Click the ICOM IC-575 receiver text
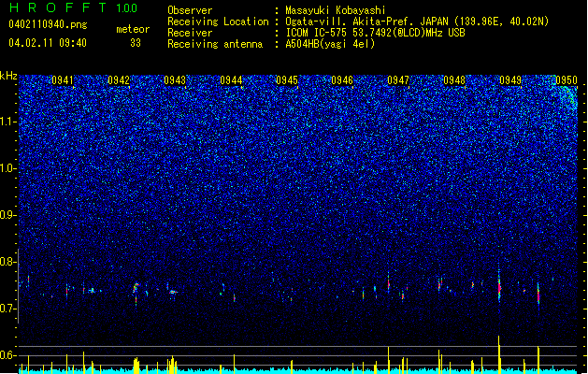Image resolution: width=588 pixels, height=374 pixels. tap(375, 33)
